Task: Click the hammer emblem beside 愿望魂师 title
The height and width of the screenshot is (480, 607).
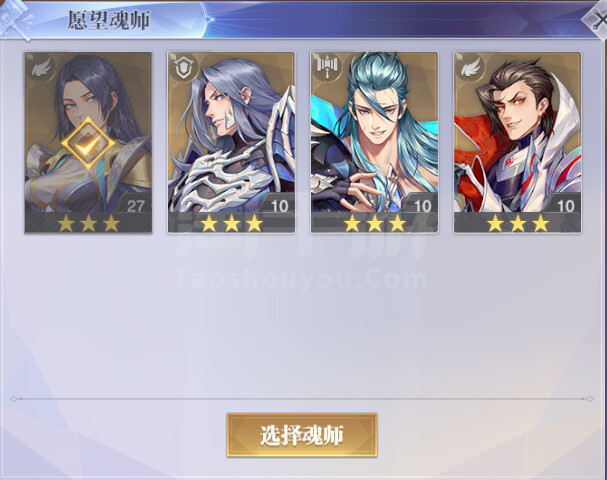Action: pos(16,18)
